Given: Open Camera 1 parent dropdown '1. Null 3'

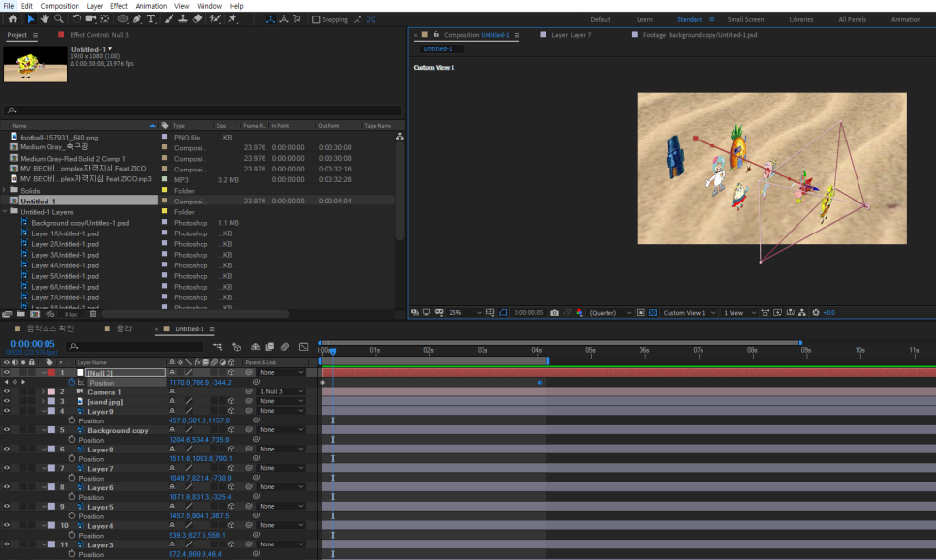Looking at the screenshot, I should tap(281, 391).
